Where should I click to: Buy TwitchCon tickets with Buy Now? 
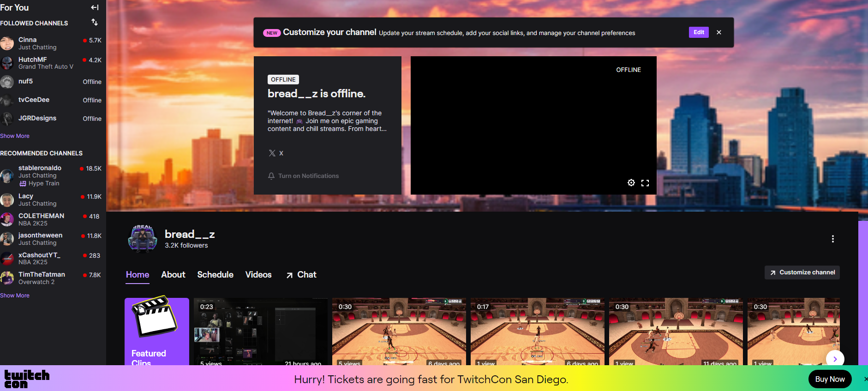coord(829,379)
